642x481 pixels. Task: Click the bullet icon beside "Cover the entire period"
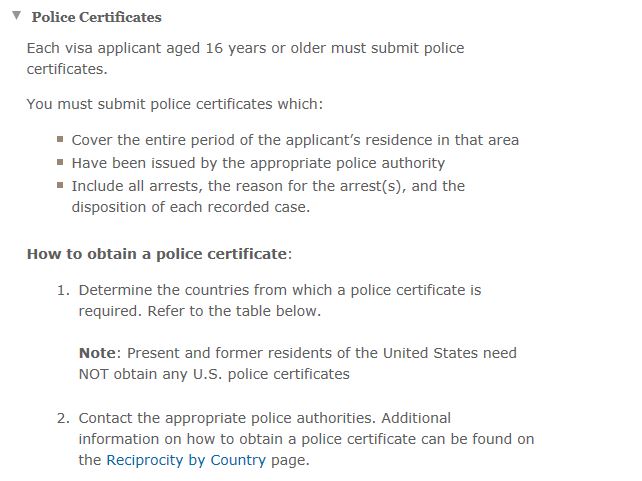pos(61,140)
